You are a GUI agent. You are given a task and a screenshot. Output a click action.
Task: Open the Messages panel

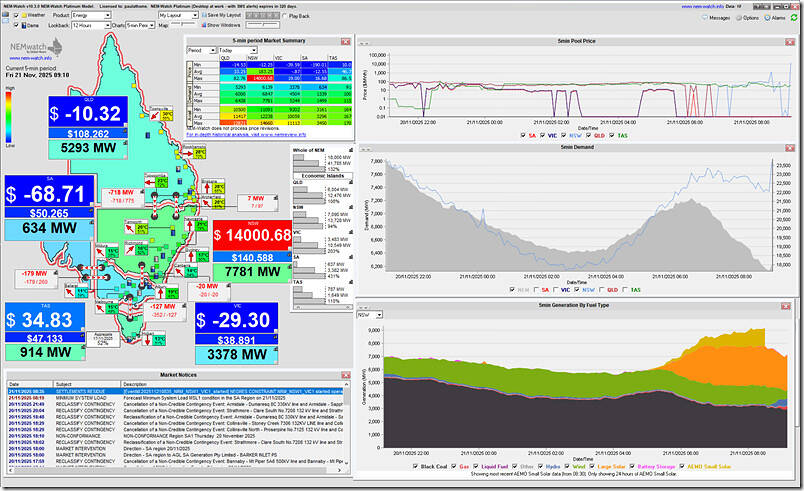(x=716, y=17)
